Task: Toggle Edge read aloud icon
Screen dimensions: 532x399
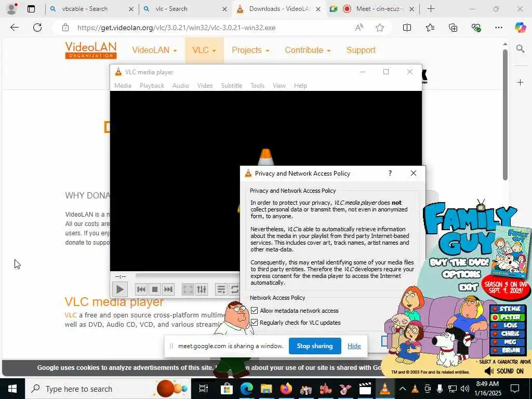Action: coord(359,28)
